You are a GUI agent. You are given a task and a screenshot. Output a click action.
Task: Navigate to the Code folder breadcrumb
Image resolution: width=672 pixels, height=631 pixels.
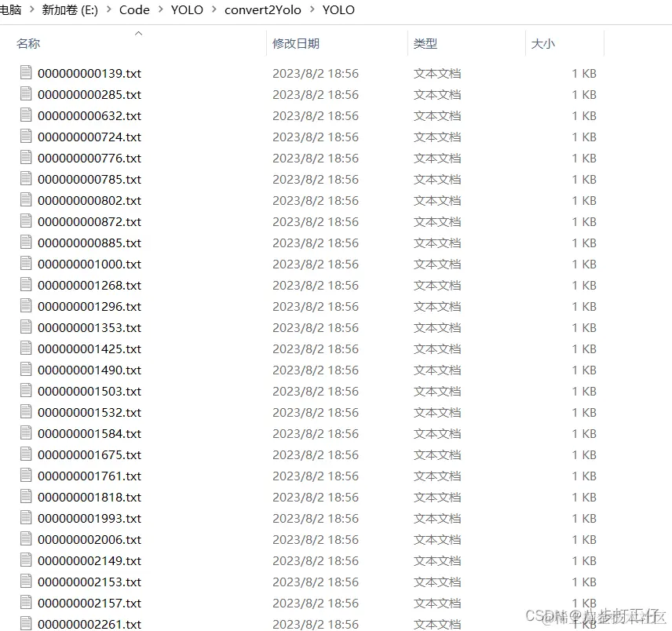(134, 10)
